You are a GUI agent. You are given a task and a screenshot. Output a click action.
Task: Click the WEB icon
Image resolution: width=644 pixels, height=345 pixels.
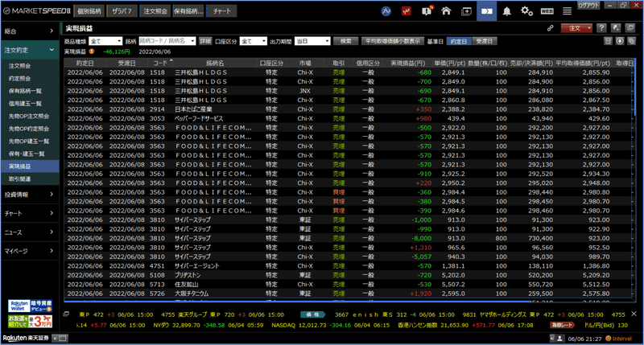[547, 11]
